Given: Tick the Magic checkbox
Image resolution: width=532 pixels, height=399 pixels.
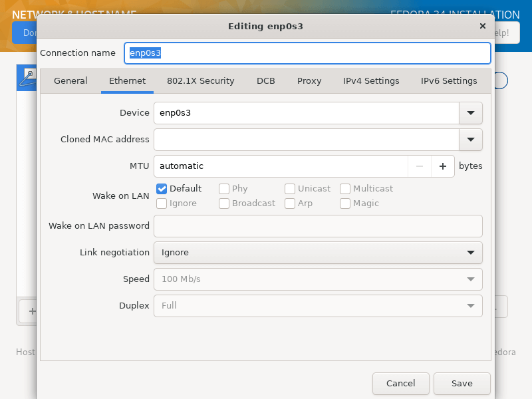Looking at the screenshot, I should (345, 203).
